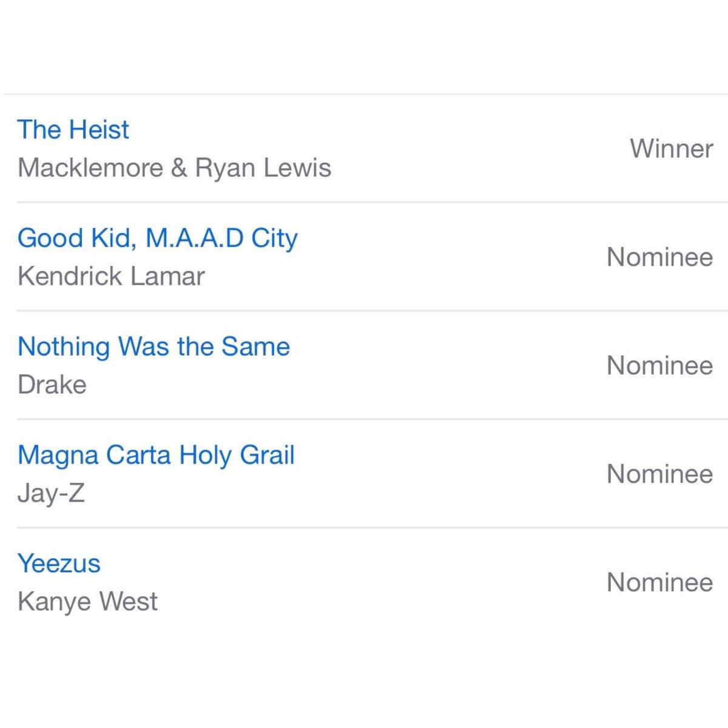The height and width of the screenshot is (728, 728).
Task: Select the Jay-Z artist name
Action: 51,493
